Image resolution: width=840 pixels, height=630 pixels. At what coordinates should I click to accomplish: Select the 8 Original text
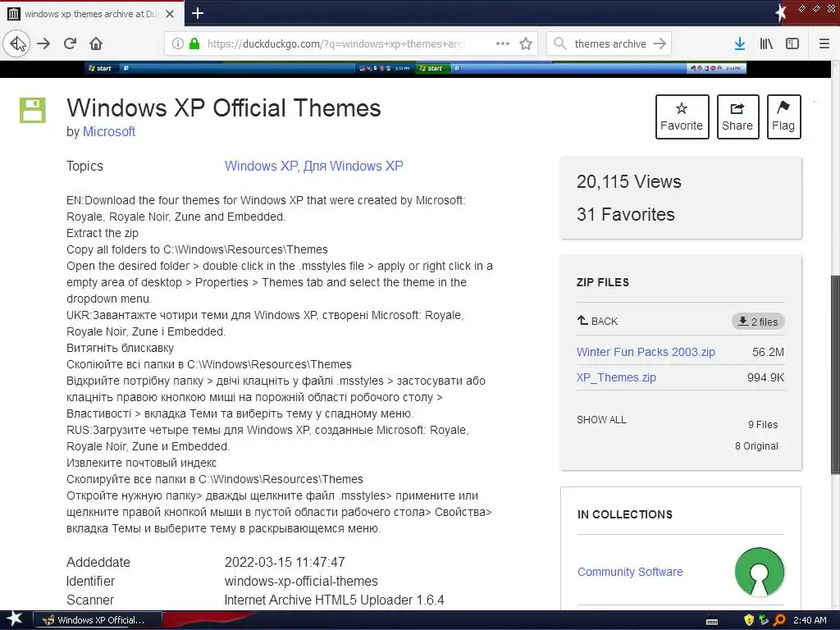tap(756, 446)
